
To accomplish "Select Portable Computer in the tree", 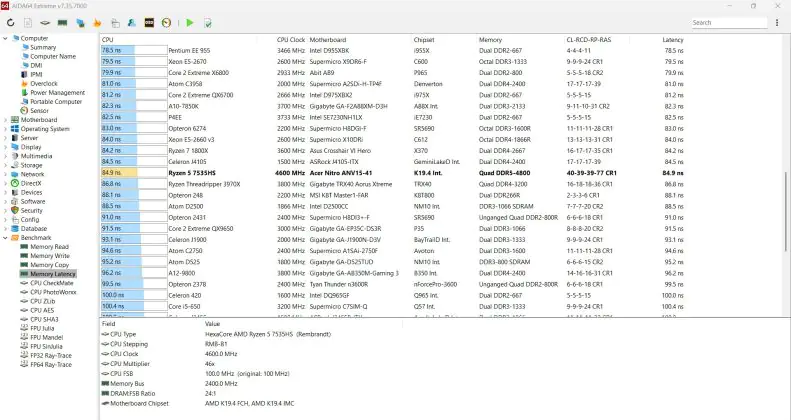I will coord(56,102).
